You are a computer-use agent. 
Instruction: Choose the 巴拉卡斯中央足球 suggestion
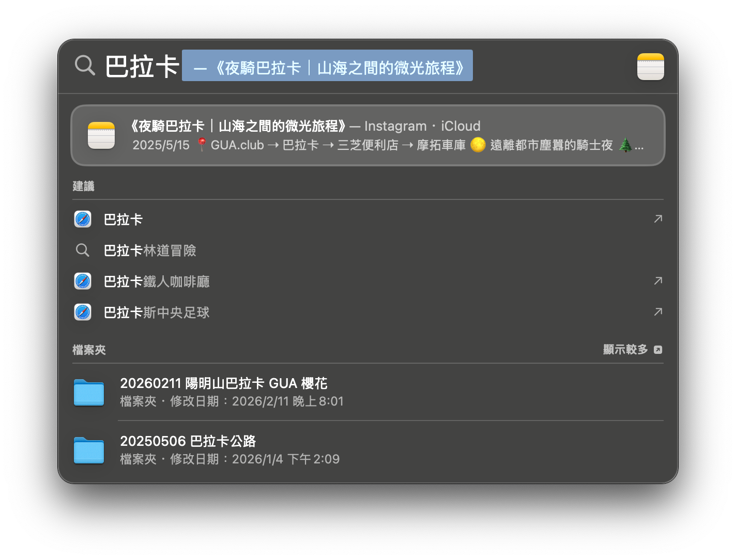[x=157, y=313]
